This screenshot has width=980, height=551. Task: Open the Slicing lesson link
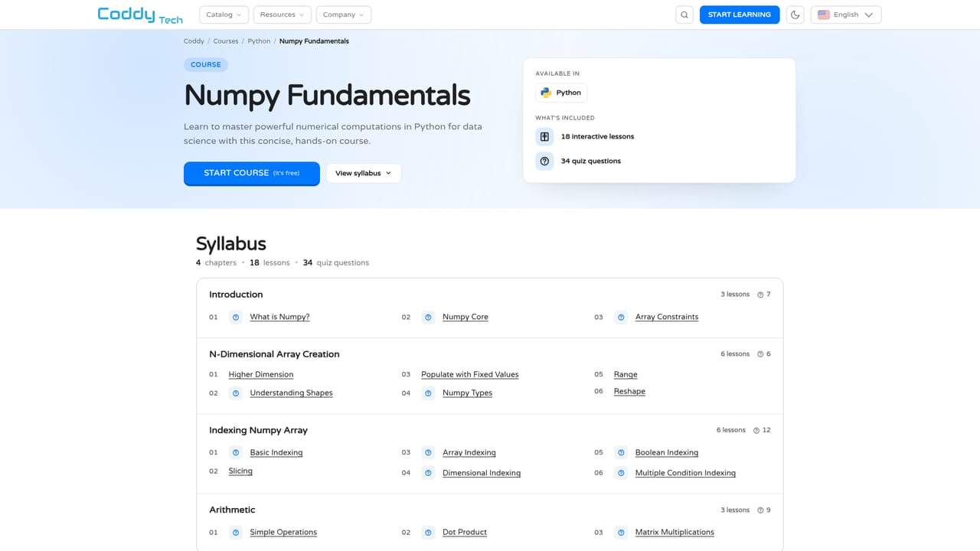(240, 471)
